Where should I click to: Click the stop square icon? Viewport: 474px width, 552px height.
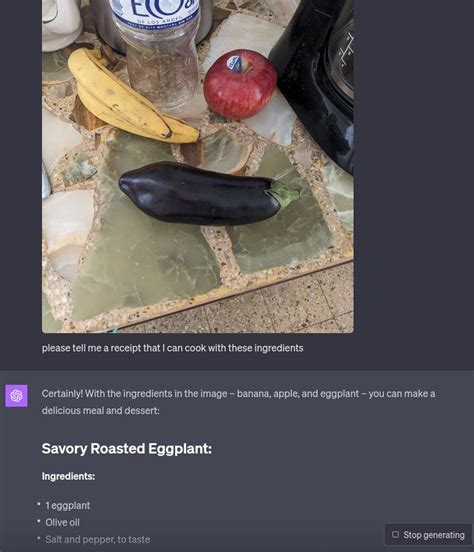coord(395,534)
